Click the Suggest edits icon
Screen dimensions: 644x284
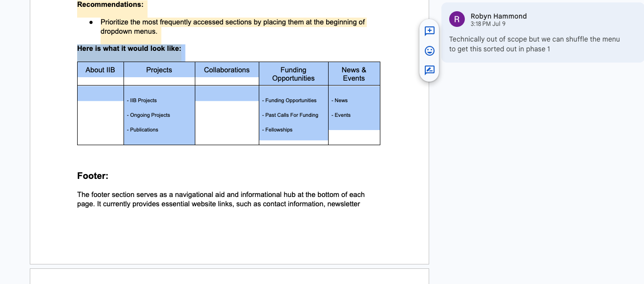(429, 70)
